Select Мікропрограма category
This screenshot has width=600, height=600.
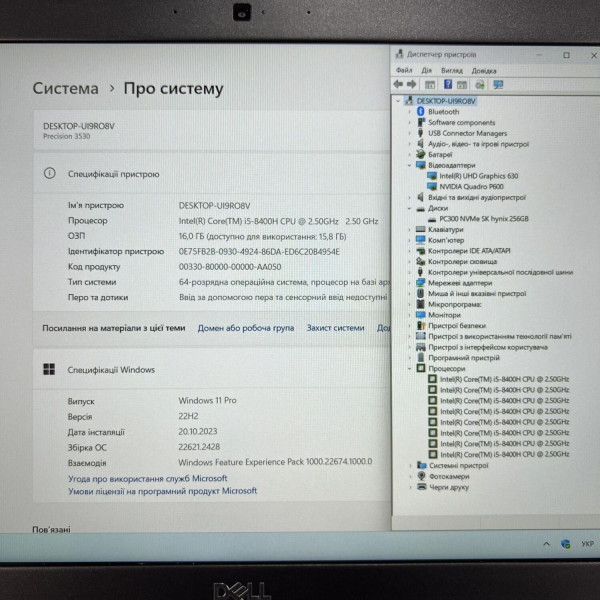tap(454, 305)
